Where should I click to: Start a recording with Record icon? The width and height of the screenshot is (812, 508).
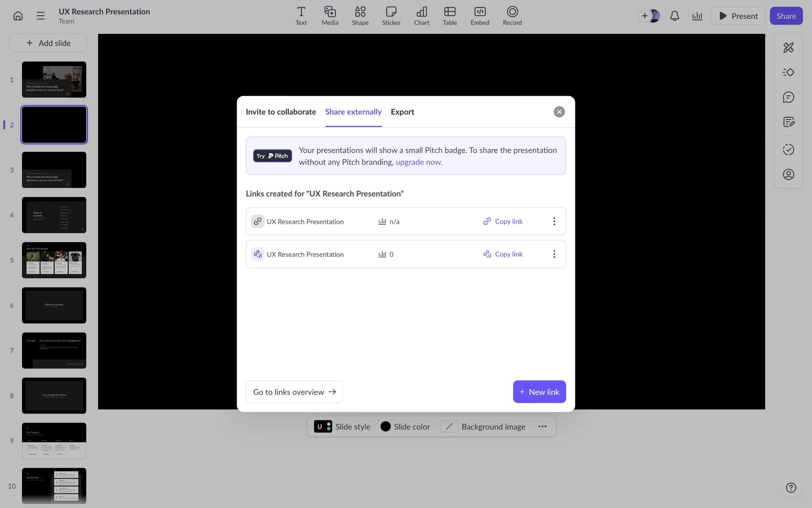(512, 16)
